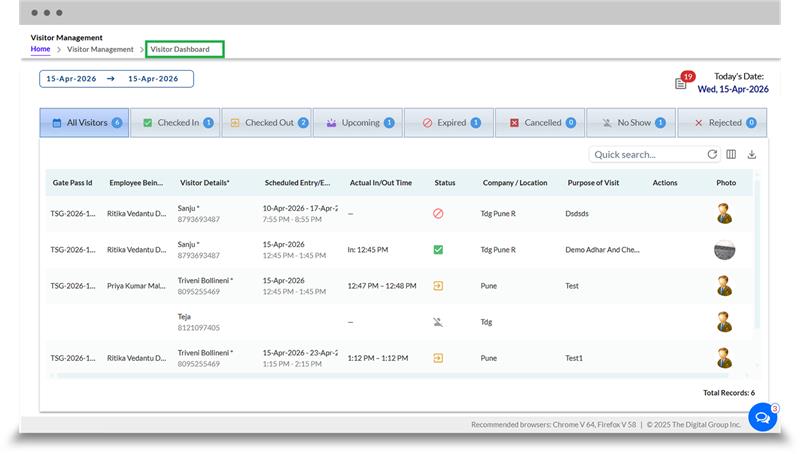Screen dimensions: 800x454
Task: Click checked-out status icon in Test1 row
Action: pyautogui.click(x=438, y=358)
